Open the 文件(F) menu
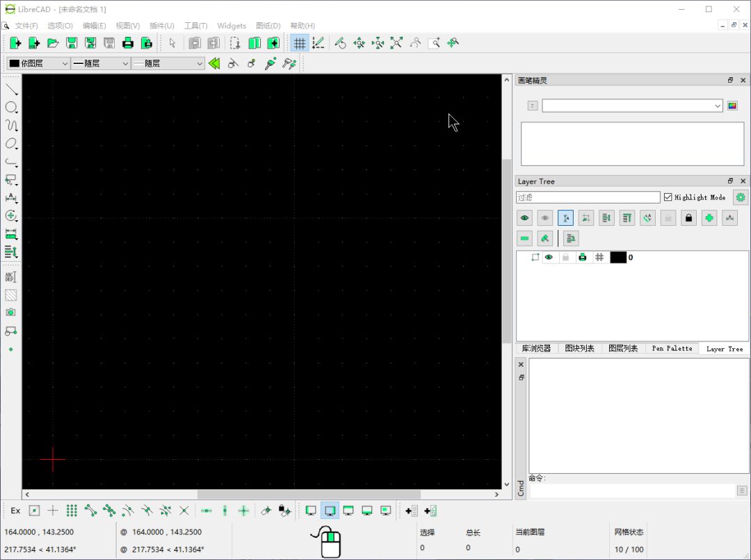 pos(26,26)
